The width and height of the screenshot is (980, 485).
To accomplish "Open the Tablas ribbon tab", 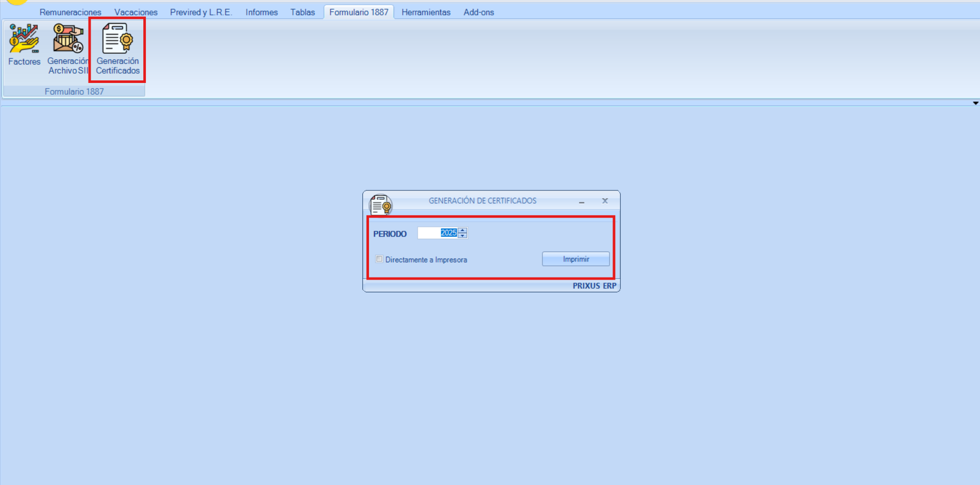I will pos(302,12).
